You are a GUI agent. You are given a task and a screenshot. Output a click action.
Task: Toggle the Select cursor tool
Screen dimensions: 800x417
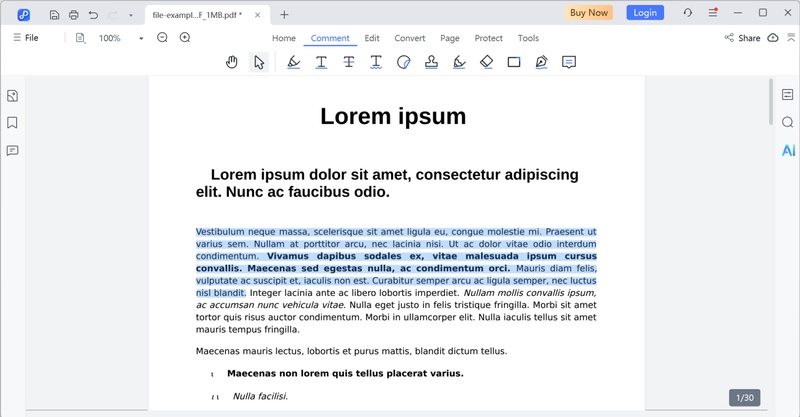[259, 62]
